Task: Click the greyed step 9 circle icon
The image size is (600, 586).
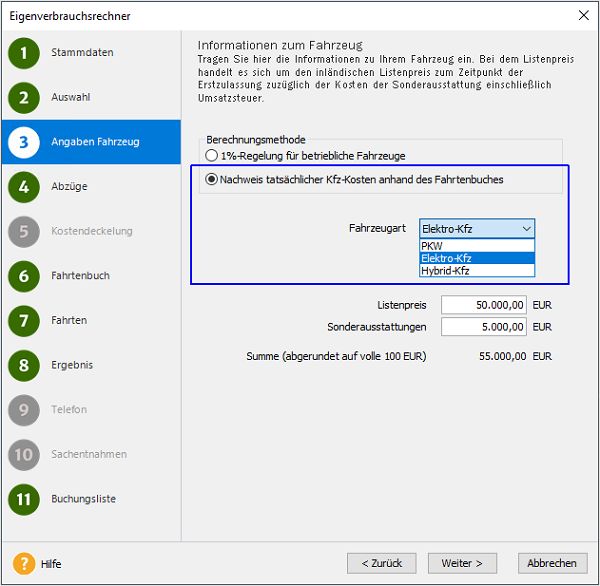Action: (x=24, y=410)
